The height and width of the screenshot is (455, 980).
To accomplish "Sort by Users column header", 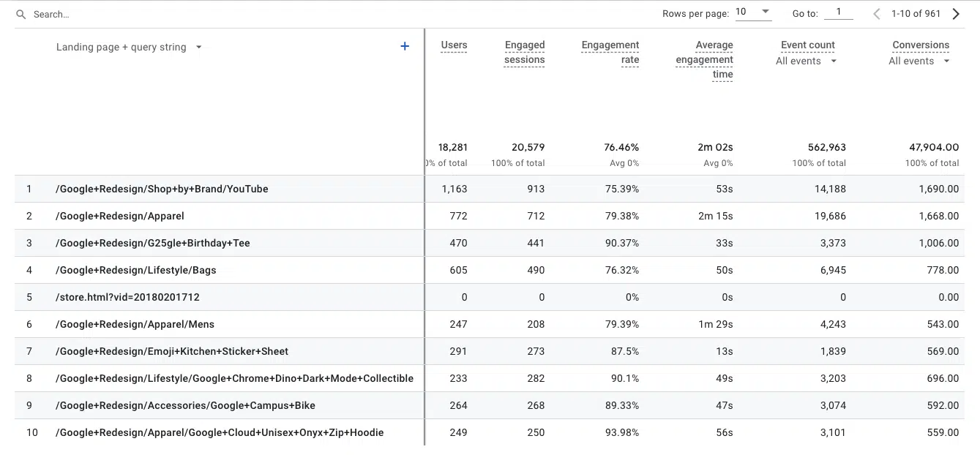I will tap(454, 45).
